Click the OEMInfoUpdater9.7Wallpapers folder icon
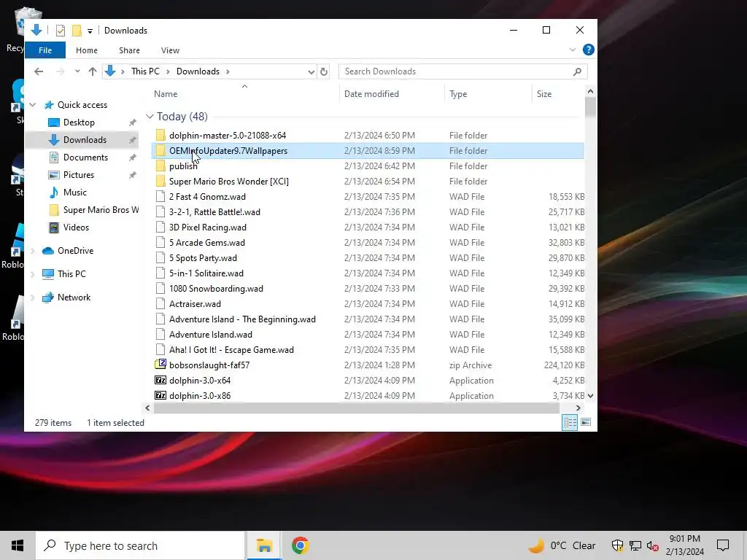This screenshot has height=560, width=747. 160,151
